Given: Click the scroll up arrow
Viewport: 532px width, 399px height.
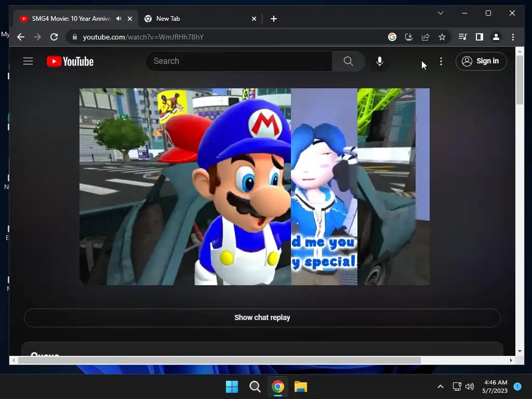Looking at the screenshot, I should (x=520, y=51).
